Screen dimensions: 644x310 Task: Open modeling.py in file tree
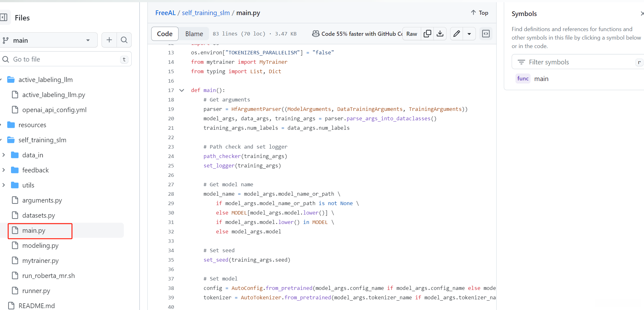coord(40,245)
